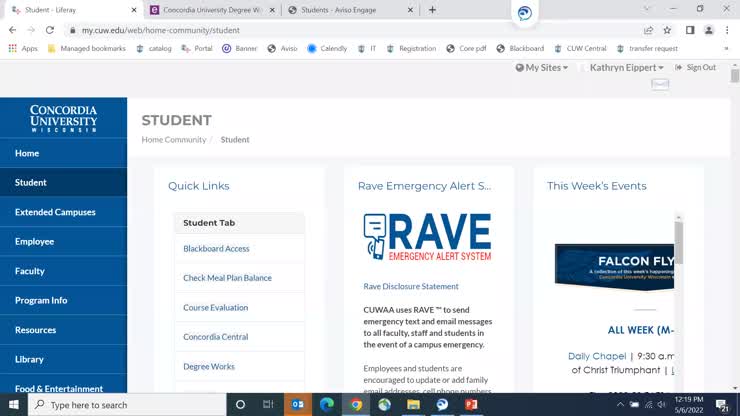Open the Core pdf bookmark

coord(466,48)
